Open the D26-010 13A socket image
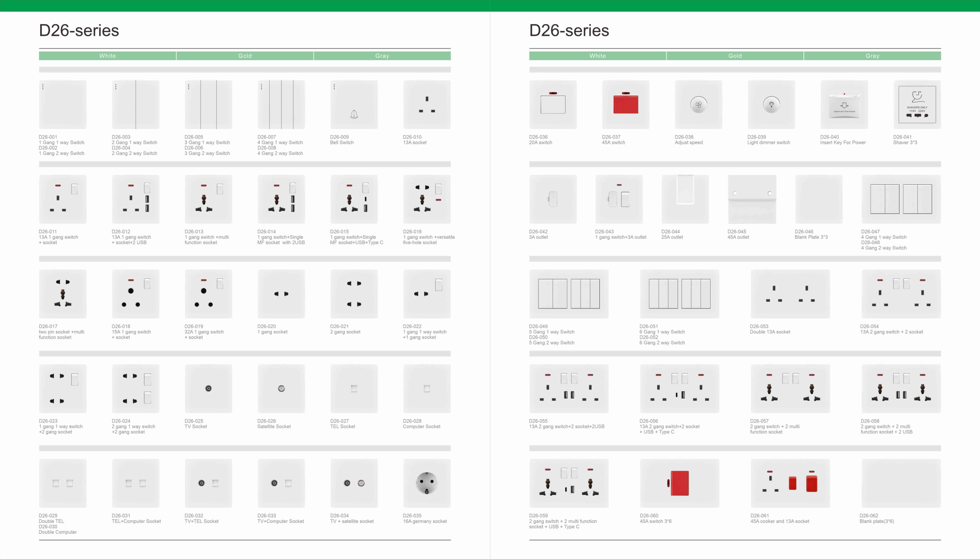This screenshot has width=980, height=559. (427, 104)
